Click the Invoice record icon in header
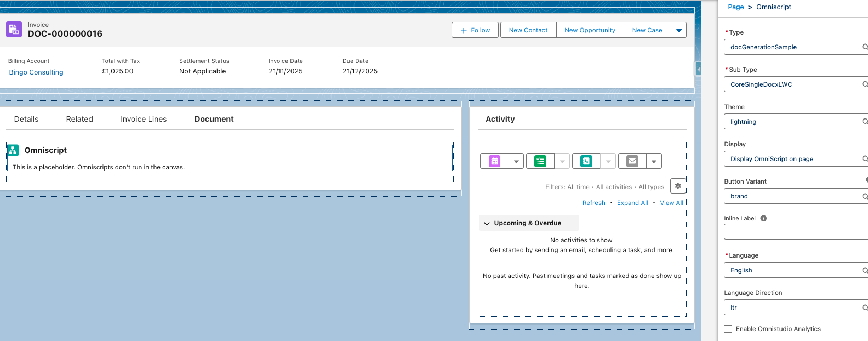This screenshot has height=341, width=868. click(14, 30)
